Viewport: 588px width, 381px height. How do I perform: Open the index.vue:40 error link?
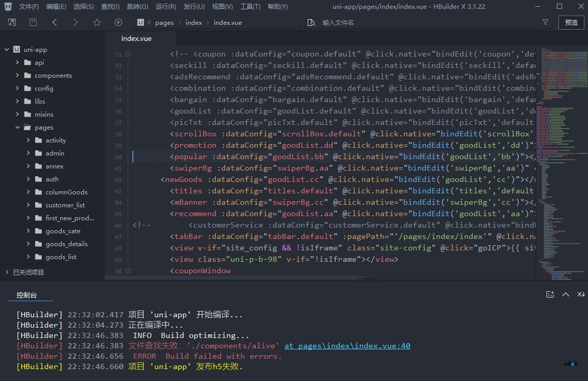pos(347,346)
